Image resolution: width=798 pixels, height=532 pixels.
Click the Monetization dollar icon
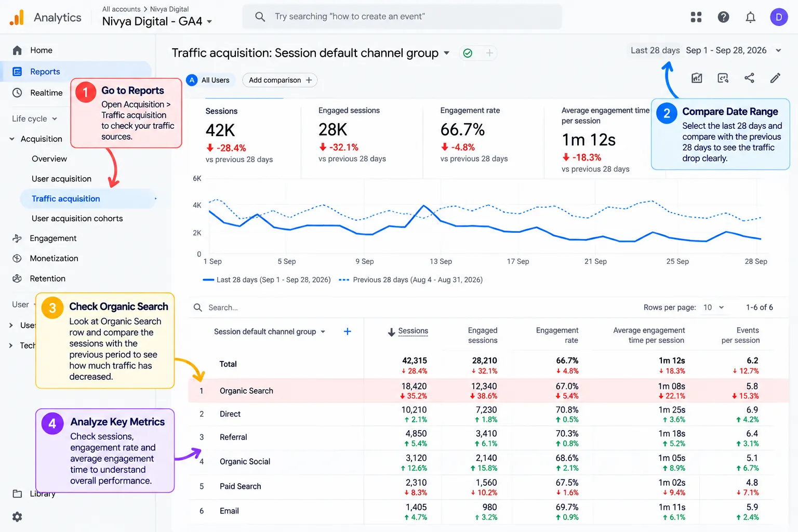pos(17,258)
